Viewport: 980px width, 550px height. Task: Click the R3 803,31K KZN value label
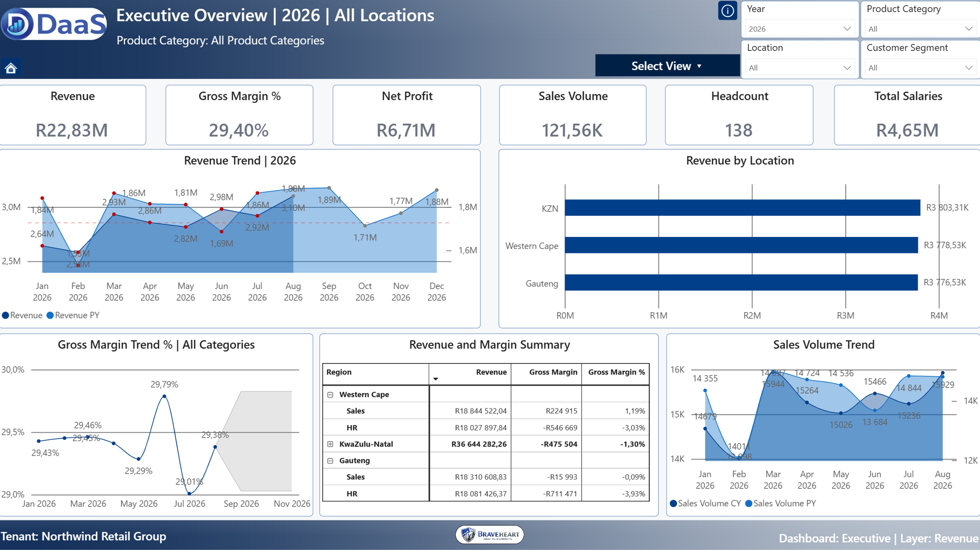947,208
